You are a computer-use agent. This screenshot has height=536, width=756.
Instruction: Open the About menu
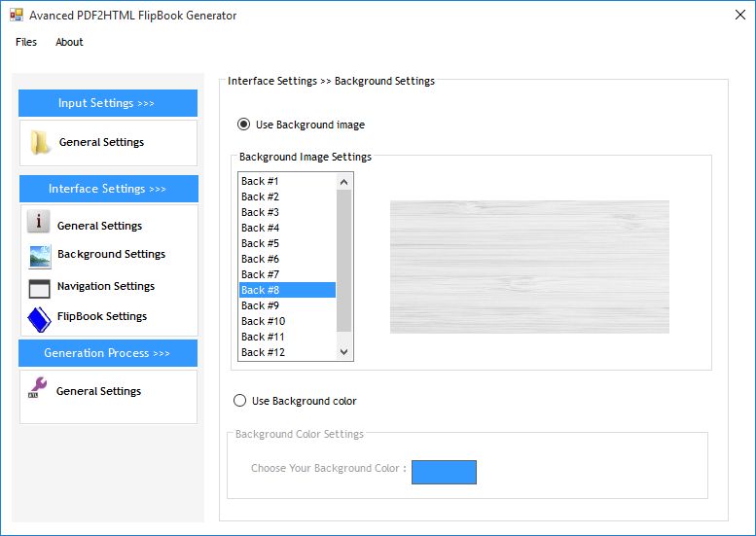pyautogui.click(x=69, y=42)
